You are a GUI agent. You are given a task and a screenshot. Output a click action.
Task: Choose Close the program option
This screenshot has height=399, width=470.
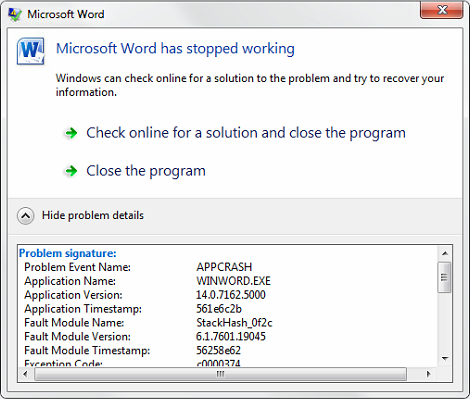pos(146,171)
